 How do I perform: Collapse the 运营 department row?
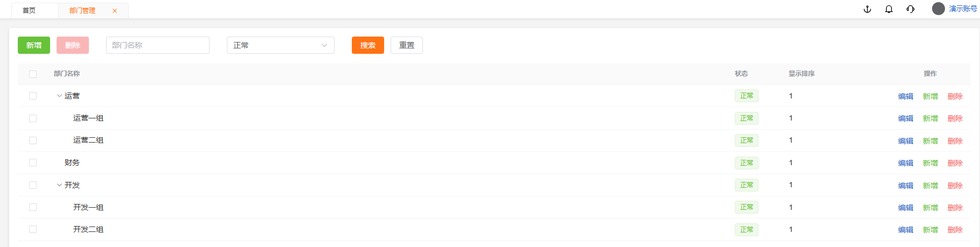[x=59, y=96]
